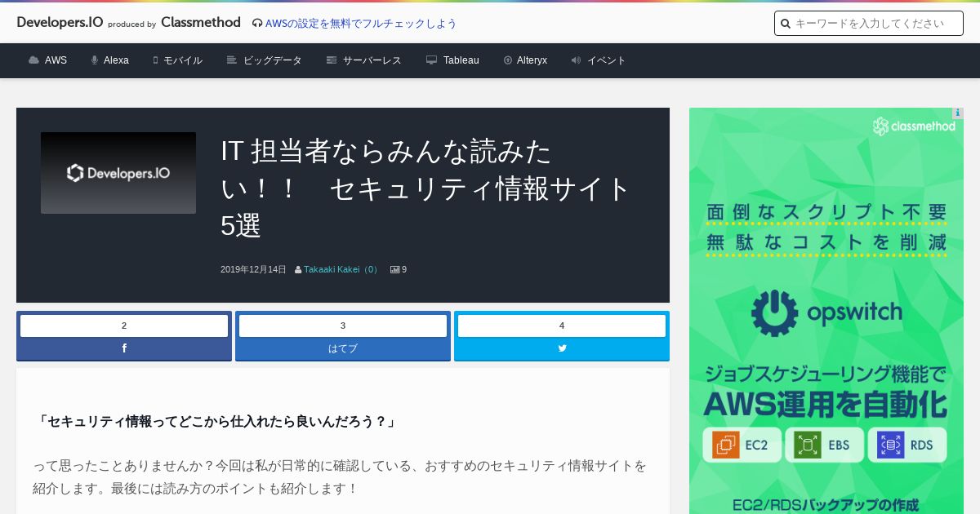Click the microphone icon beside Alexa

(95, 60)
